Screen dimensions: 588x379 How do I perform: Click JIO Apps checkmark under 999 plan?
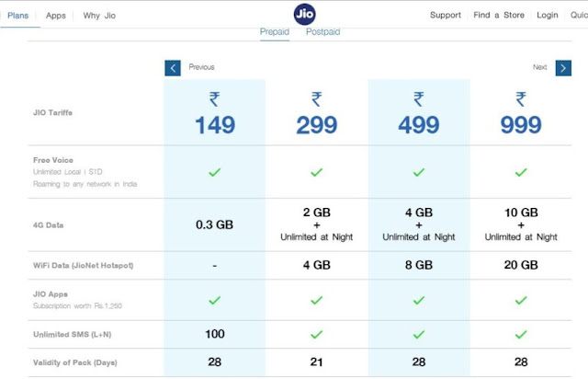point(521,300)
